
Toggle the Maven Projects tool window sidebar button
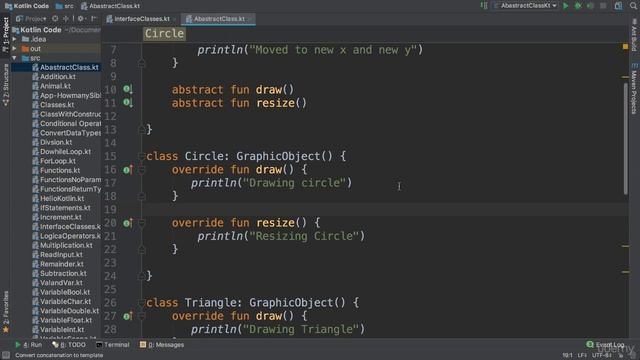(x=634, y=89)
